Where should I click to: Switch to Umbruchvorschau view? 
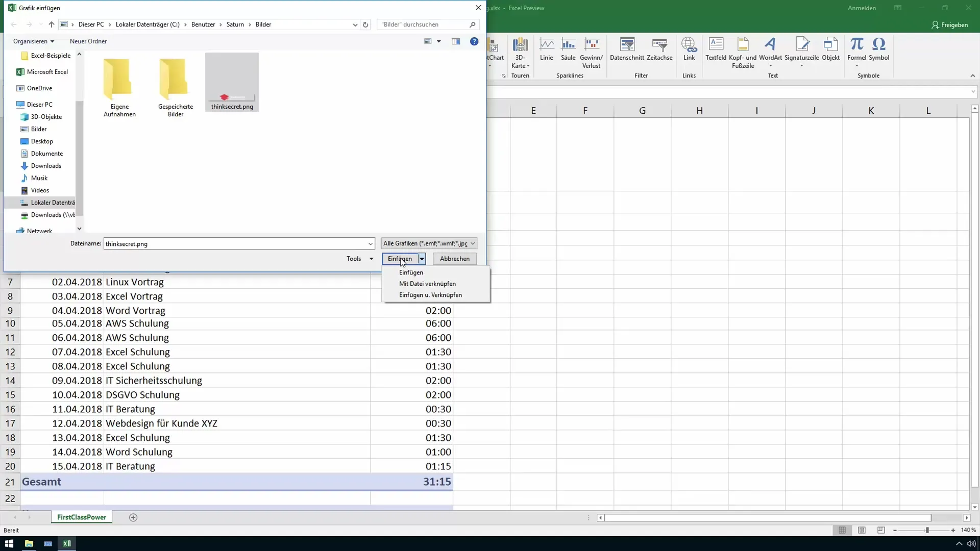click(881, 530)
